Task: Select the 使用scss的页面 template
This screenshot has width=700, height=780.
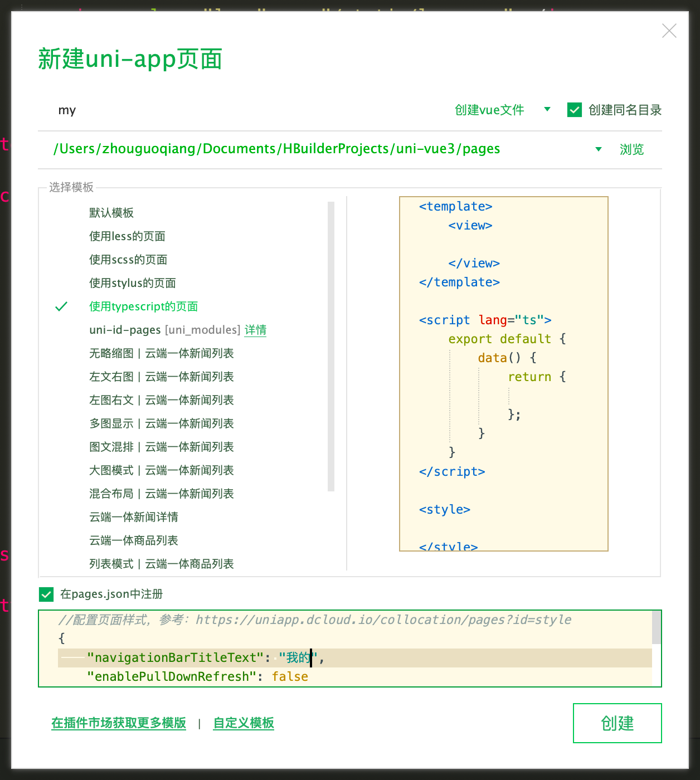Action: [x=128, y=260]
